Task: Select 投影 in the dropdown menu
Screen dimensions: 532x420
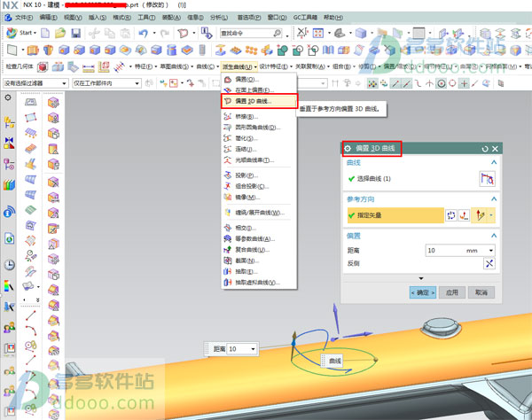Action: (243, 175)
